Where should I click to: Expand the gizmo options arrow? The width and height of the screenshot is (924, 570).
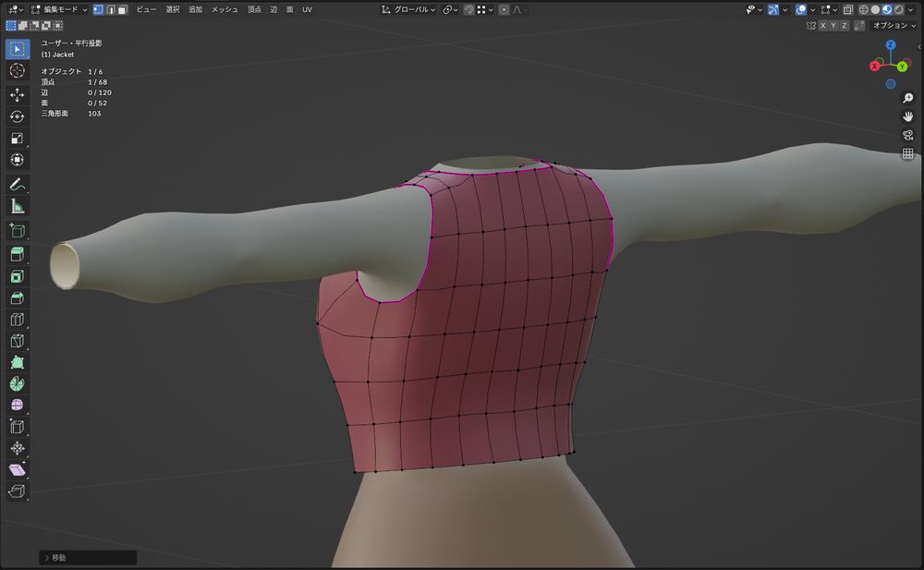(784, 9)
